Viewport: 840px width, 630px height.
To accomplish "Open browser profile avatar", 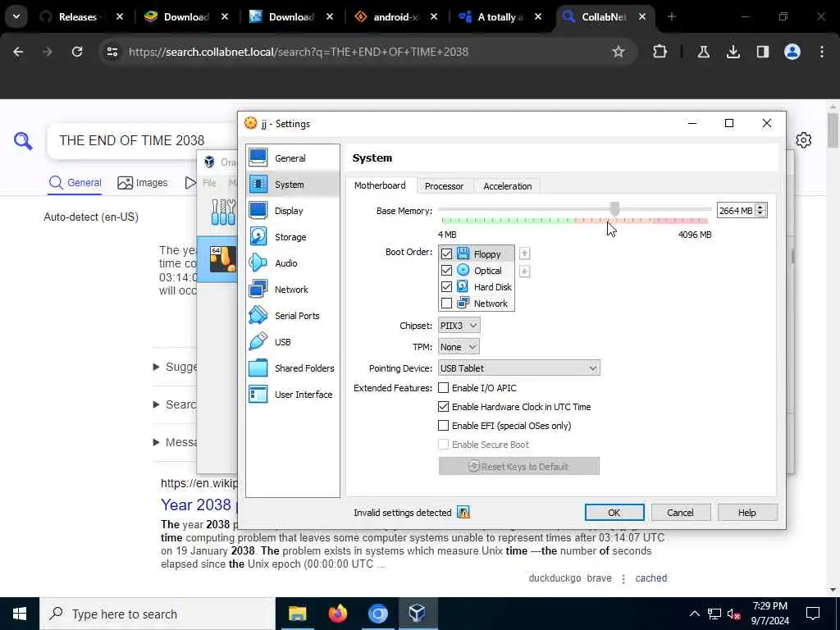I will tap(792, 52).
